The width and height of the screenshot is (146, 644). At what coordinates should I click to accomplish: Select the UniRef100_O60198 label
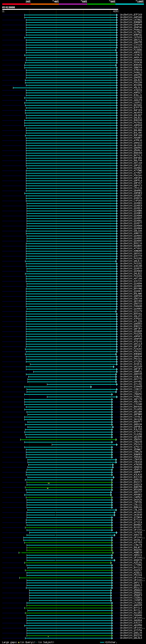[131, 419]
